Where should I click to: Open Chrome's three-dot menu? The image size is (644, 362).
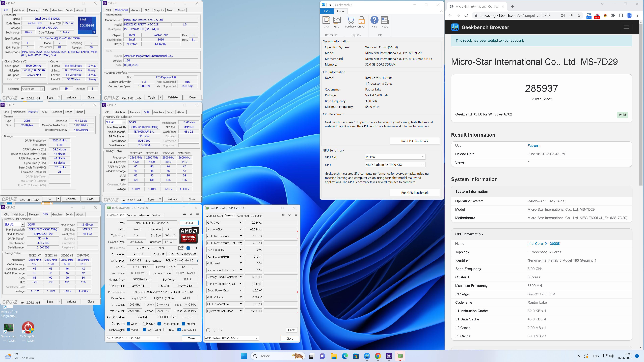coord(637,15)
